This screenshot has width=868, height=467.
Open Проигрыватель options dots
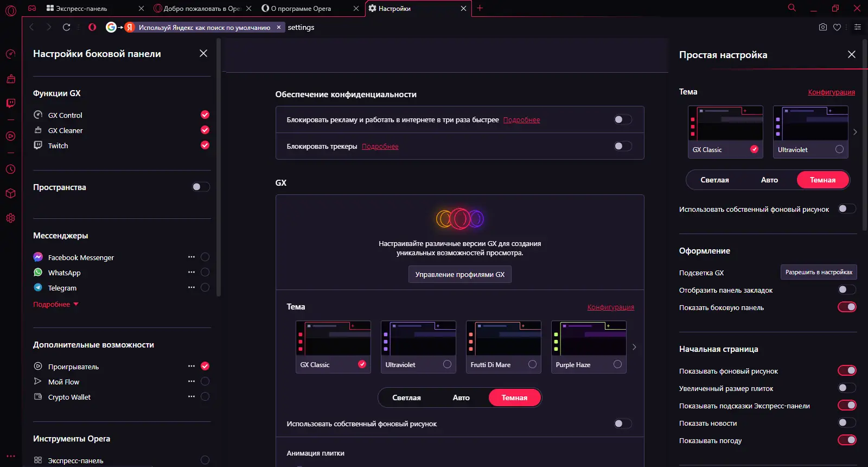click(x=192, y=366)
